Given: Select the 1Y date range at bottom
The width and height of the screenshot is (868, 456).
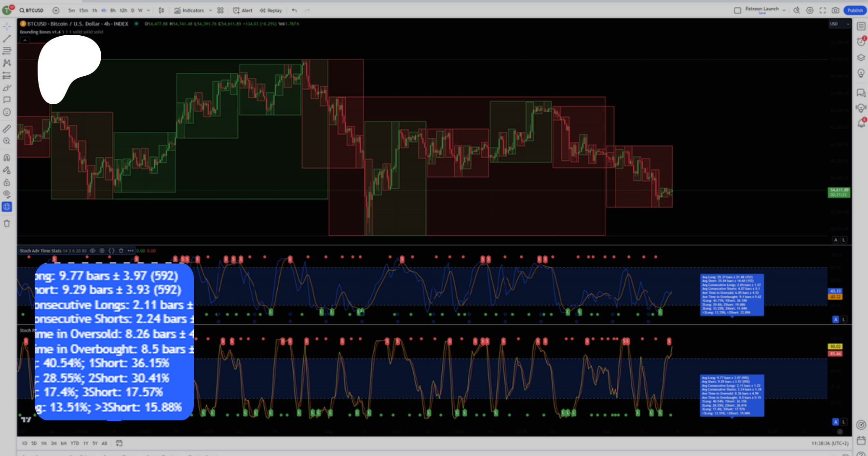Looking at the screenshot, I should 86,443.
